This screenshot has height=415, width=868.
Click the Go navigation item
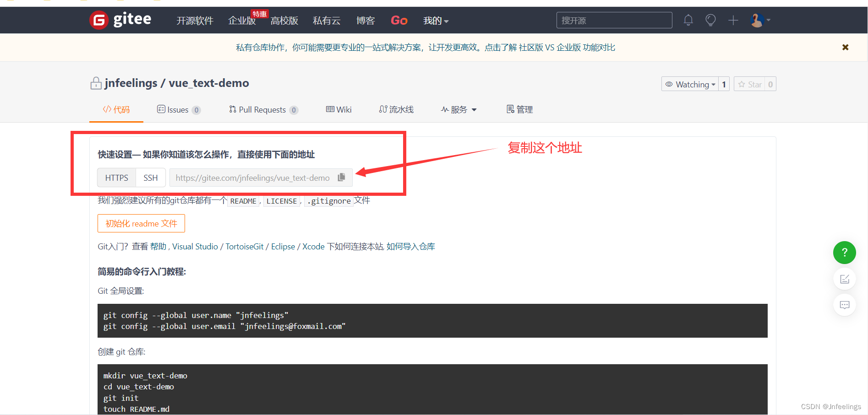coord(399,21)
